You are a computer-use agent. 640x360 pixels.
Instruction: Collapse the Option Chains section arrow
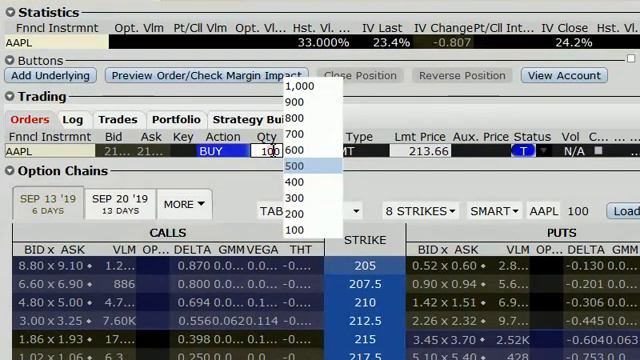(x=10, y=171)
